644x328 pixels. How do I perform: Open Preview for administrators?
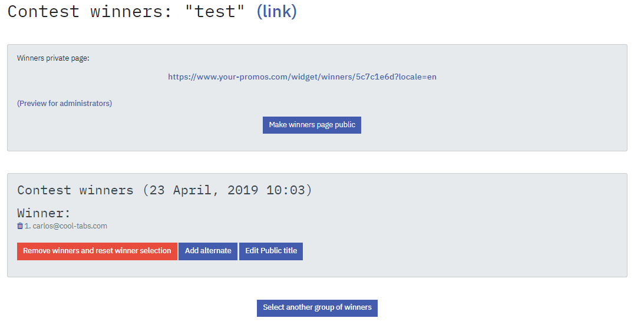[x=64, y=104]
